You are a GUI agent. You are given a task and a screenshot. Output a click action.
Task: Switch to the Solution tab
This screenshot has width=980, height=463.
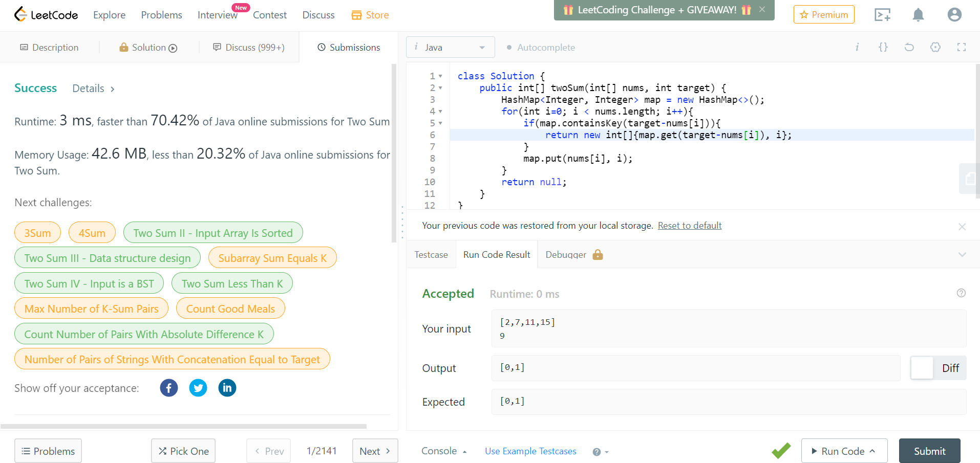(148, 47)
